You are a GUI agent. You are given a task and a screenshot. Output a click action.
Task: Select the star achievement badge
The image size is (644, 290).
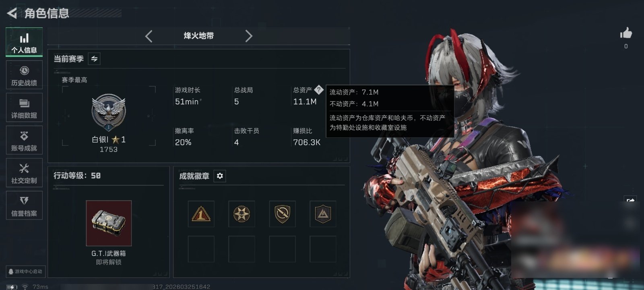click(x=242, y=214)
